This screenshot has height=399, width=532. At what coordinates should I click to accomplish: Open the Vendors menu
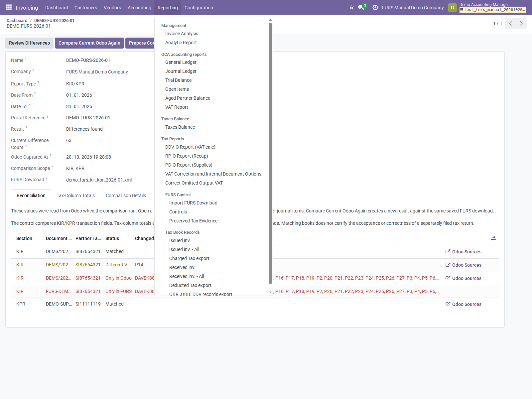point(112,8)
